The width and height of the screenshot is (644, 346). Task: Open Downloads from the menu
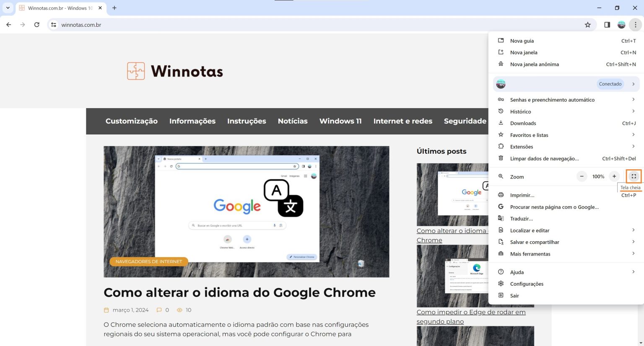pyautogui.click(x=523, y=123)
